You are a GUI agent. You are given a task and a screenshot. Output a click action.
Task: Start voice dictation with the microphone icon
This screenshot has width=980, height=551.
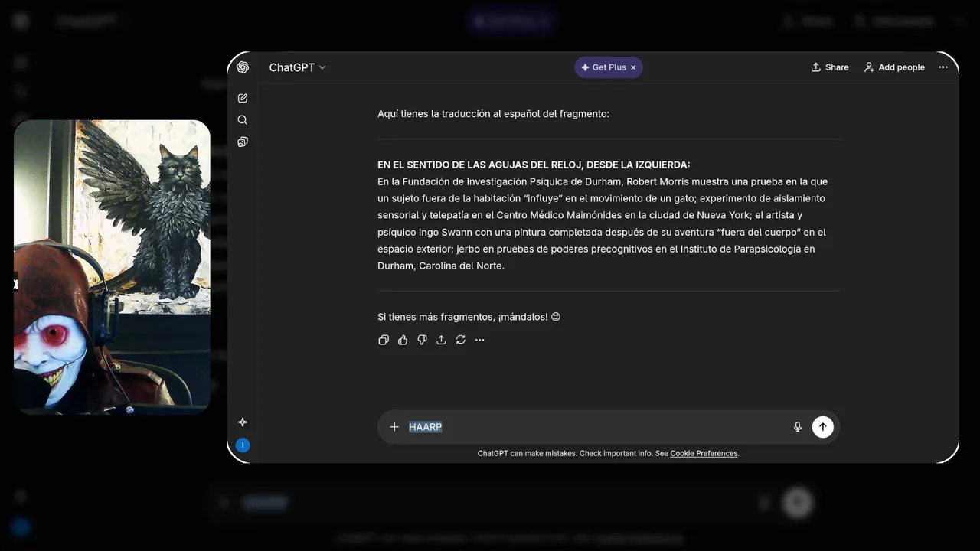point(797,427)
